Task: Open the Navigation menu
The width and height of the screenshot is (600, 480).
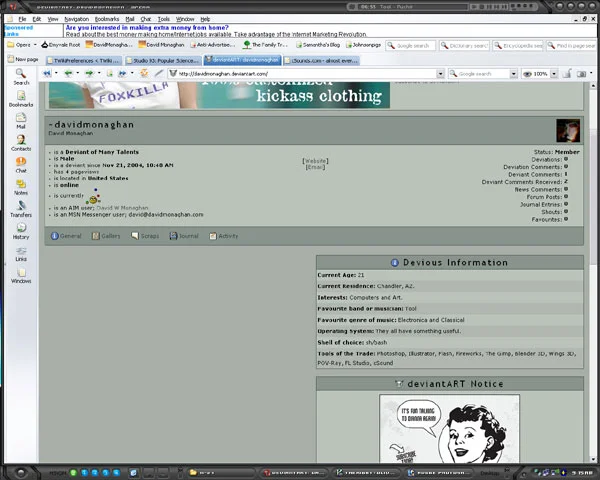Action: click(77, 19)
